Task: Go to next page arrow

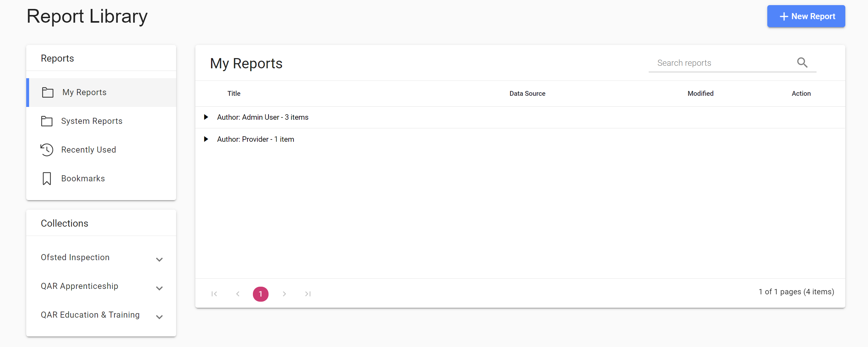Action: tap(284, 294)
